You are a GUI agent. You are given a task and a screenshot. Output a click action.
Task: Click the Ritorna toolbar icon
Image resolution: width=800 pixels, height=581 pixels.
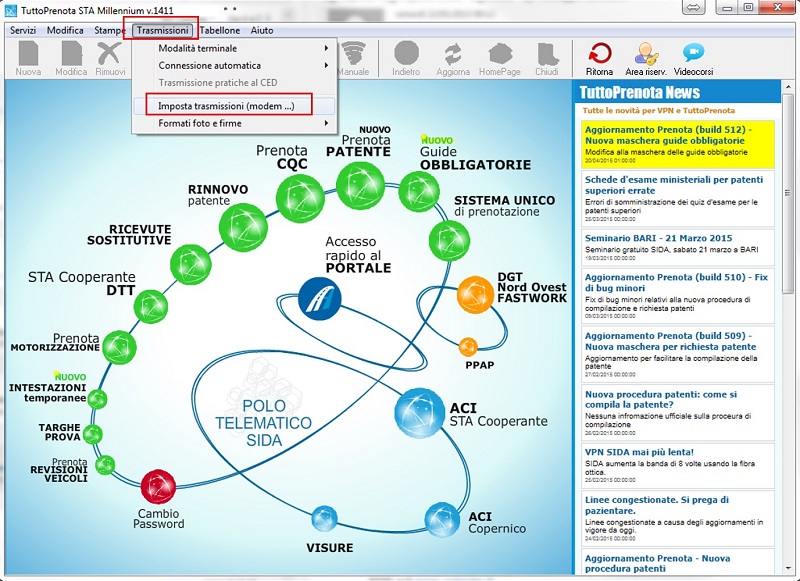600,56
